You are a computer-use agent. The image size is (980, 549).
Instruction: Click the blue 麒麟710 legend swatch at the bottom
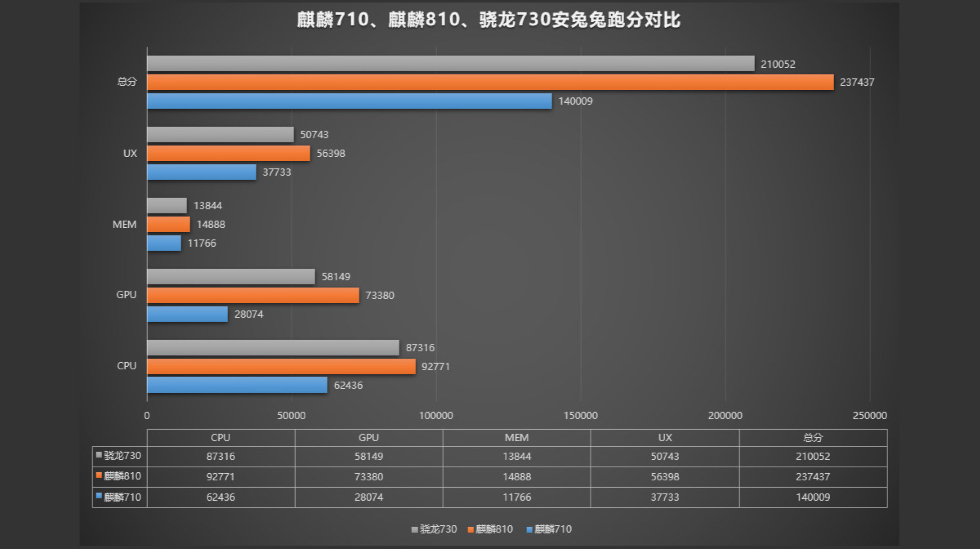click(529, 530)
